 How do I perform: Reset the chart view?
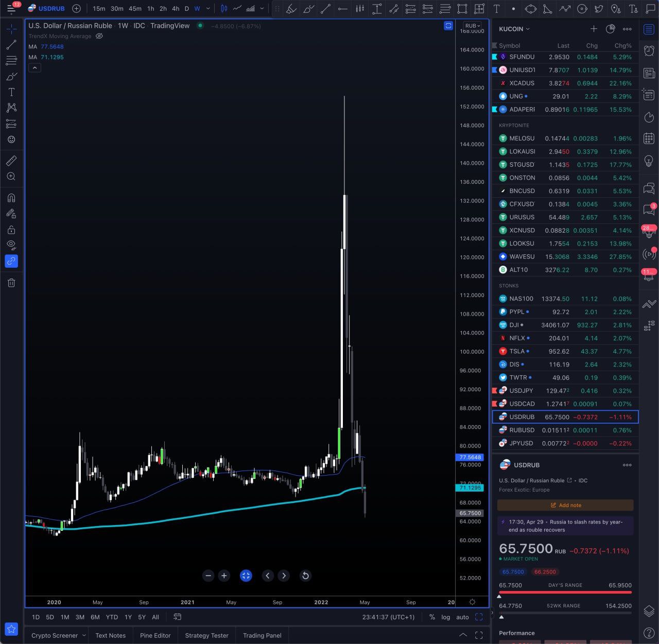pos(305,576)
